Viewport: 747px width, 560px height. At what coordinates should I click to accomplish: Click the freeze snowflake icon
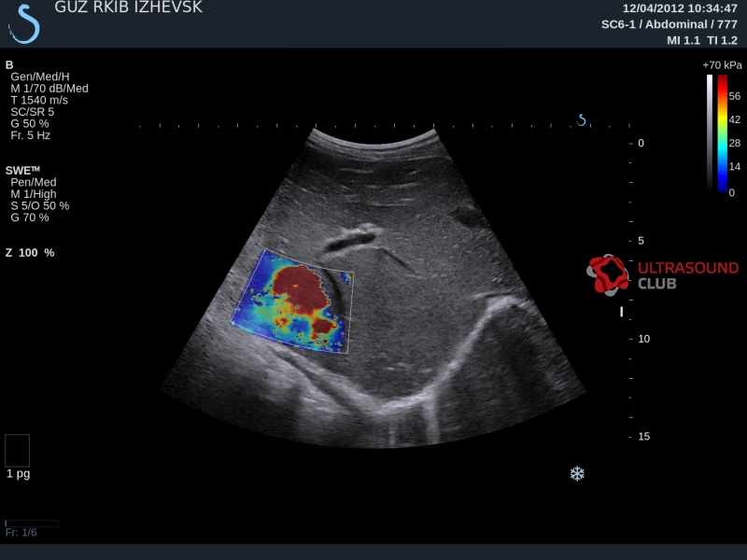pos(577,474)
